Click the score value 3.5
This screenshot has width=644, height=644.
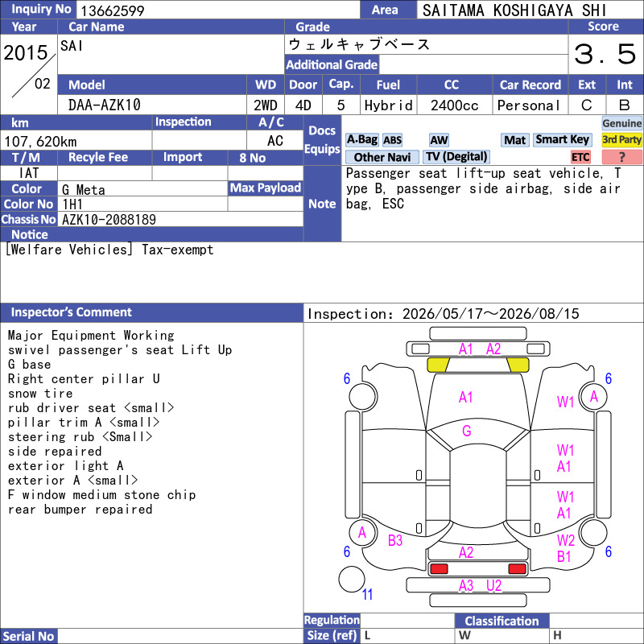tap(605, 54)
